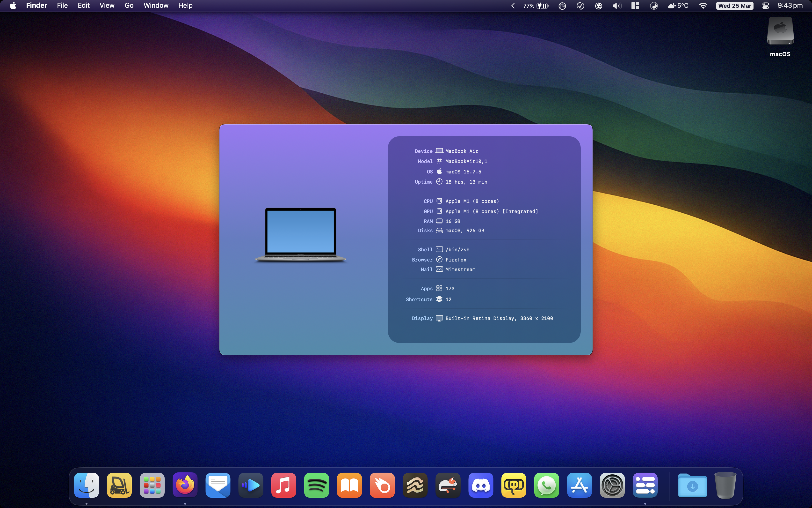Launch ForkLift forklift icon in Dock
Viewport: 812px width, 508px height.
tap(119, 485)
